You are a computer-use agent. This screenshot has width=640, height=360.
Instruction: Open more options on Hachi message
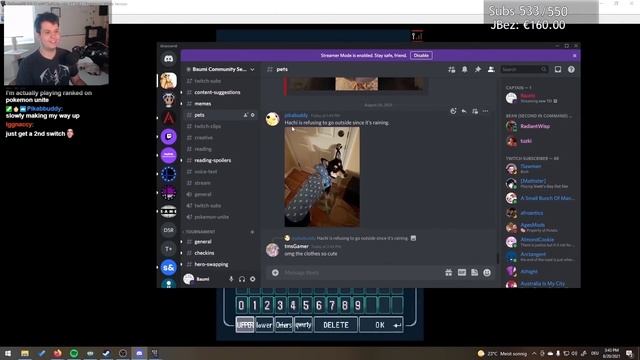click(485, 111)
